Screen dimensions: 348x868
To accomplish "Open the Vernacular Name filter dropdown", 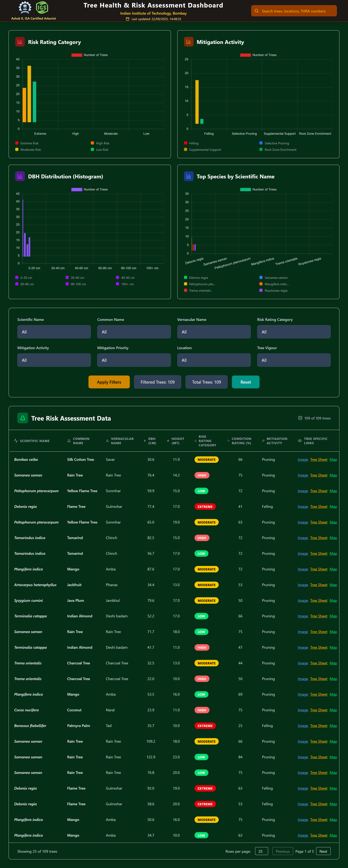I will pos(214,332).
